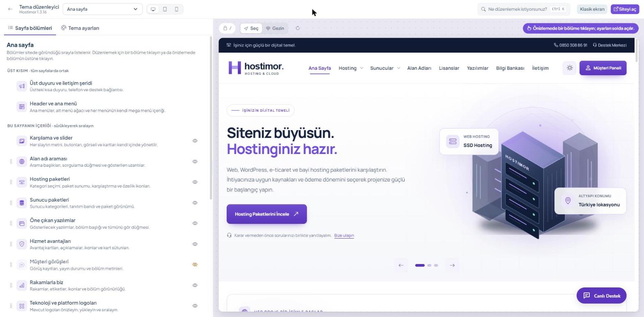The image size is (644, 317).
Task: Click the second slider pagination dot
Action: pos(429,265)
